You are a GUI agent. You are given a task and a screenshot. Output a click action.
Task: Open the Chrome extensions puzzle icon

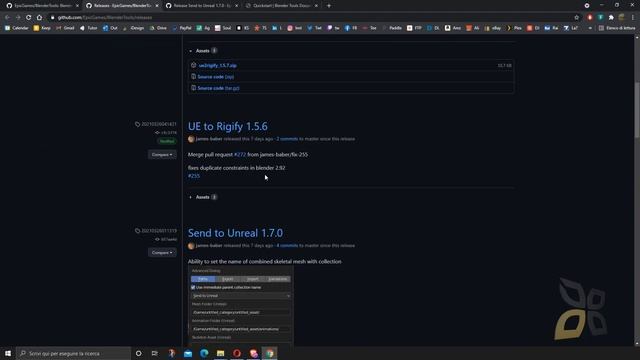coord(611,18)
